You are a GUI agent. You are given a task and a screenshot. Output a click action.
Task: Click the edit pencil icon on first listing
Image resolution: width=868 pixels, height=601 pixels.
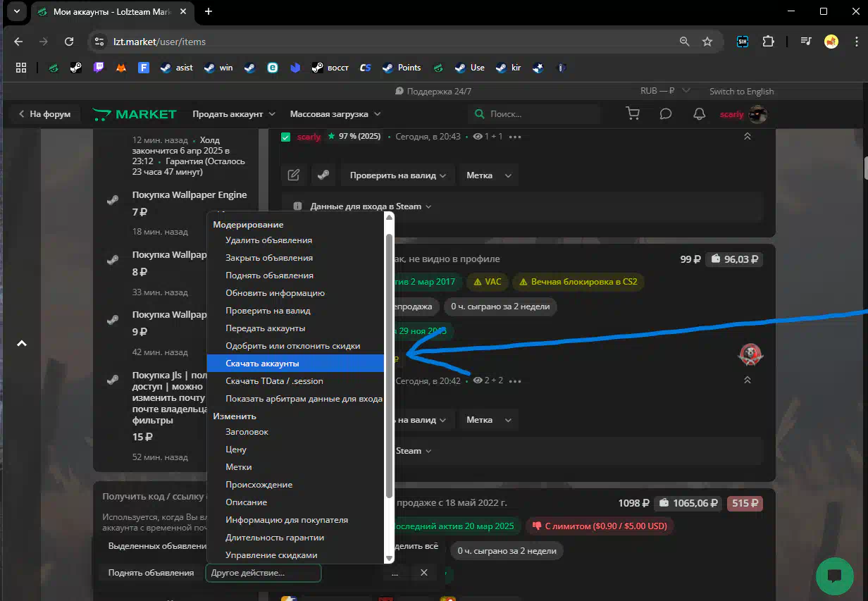[x=294, y=175]
